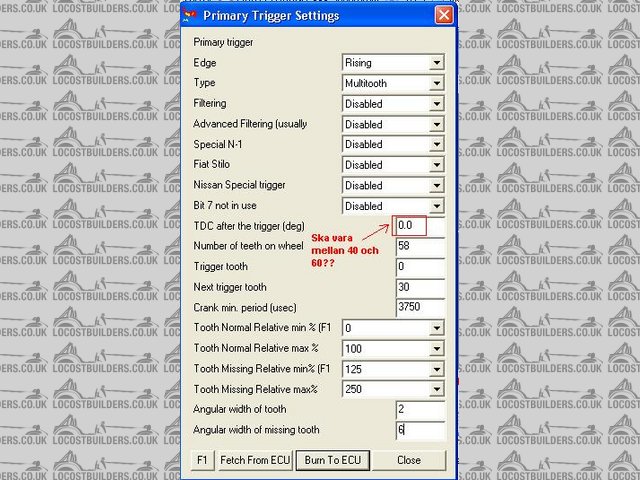Viewport: 640px width, 480px height.
Task: Click the Number of teeth on wheel field
Action: [420, 246]
